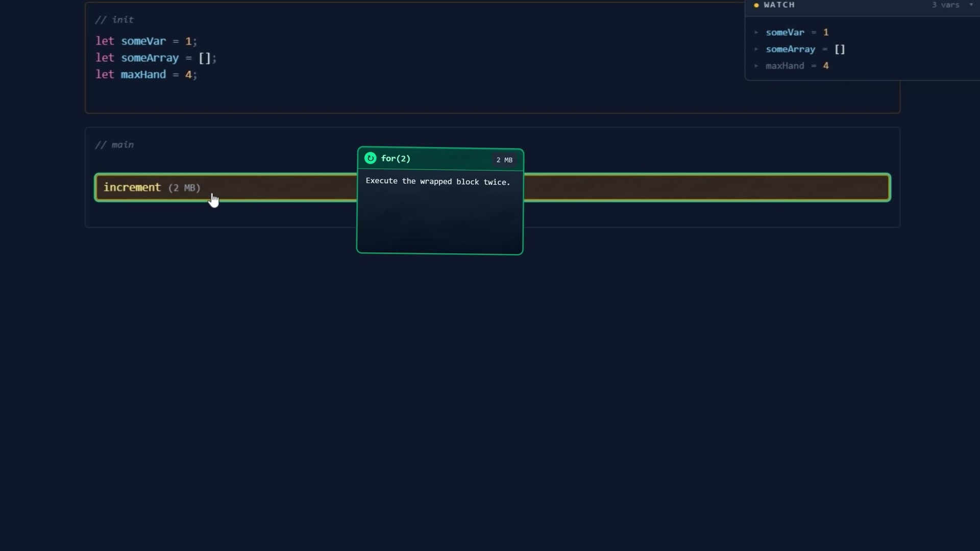Image resolution: width=980 pixels, height=551 pixels.
Task: Click the '// main' section comment
Action: click(x=114, y=145)
